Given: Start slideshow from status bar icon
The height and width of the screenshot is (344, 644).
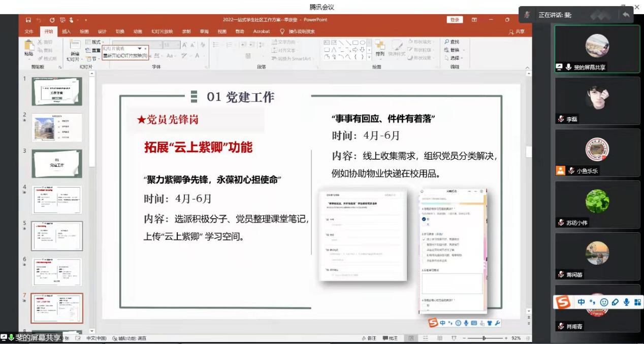Looking at the screenshot, I should [454, 338].
